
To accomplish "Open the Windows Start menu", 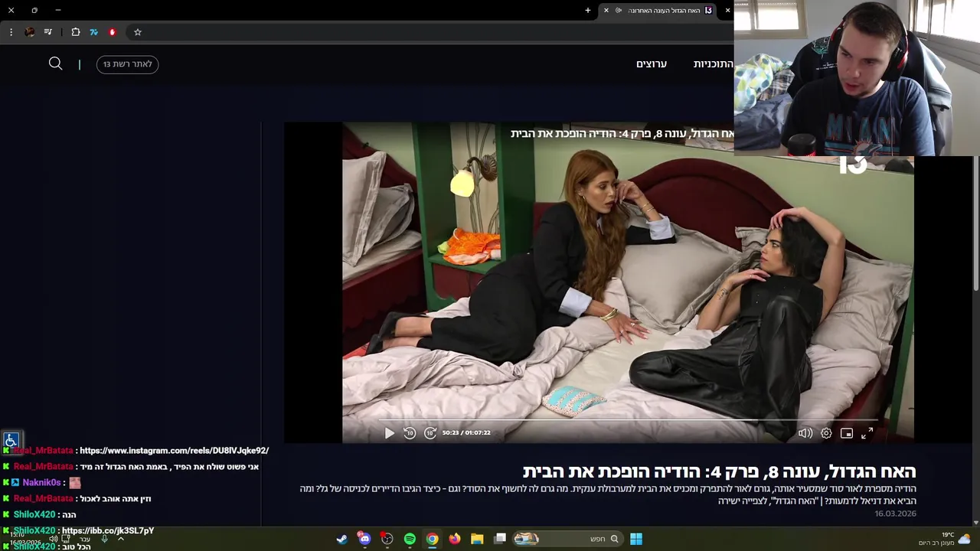I will (x=635, y=539).
